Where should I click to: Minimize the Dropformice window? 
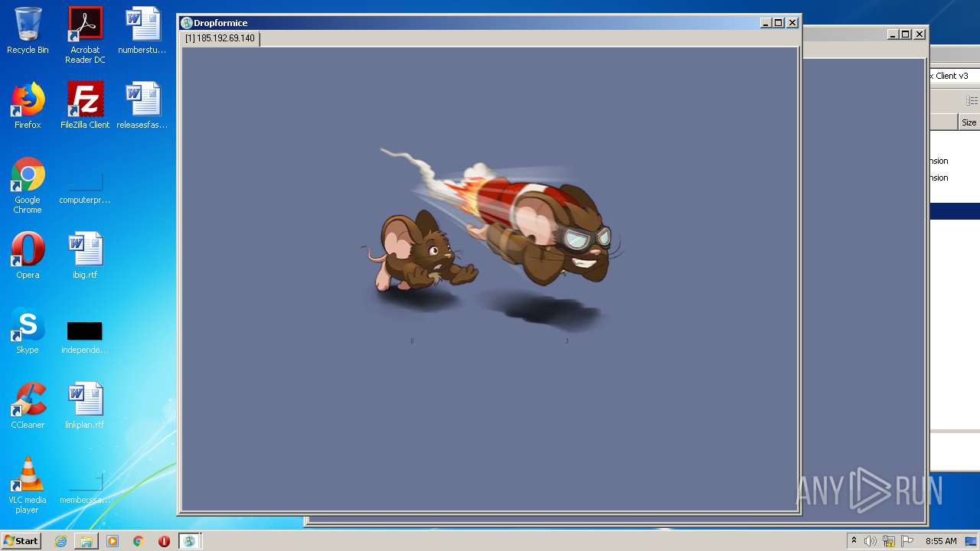pyautogui.click(x=766, y=23)
